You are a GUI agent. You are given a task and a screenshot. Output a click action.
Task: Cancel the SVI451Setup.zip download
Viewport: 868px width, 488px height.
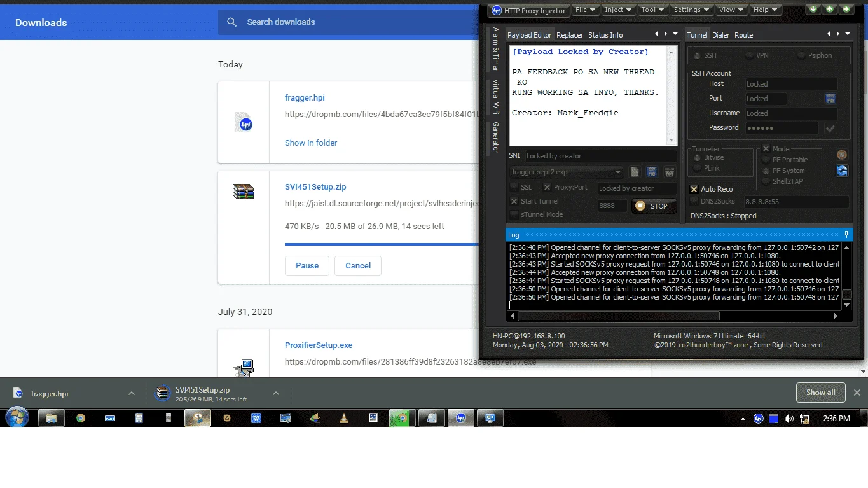[x=358, y=266]
